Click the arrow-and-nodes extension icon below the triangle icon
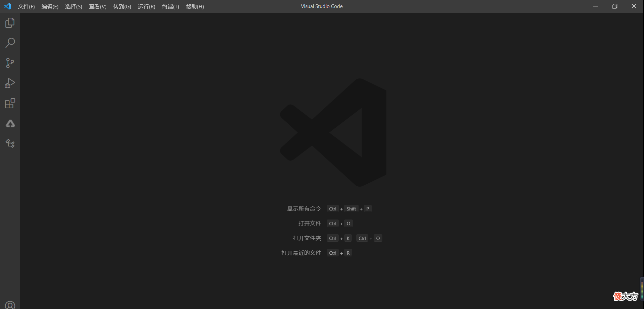 [x=10, y=143]
